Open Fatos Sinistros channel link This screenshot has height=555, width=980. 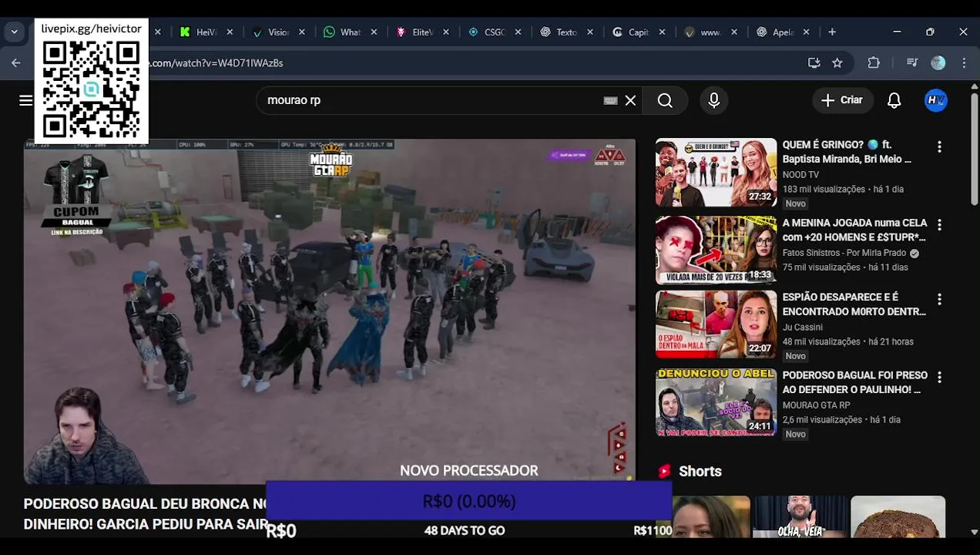point(844,253)
